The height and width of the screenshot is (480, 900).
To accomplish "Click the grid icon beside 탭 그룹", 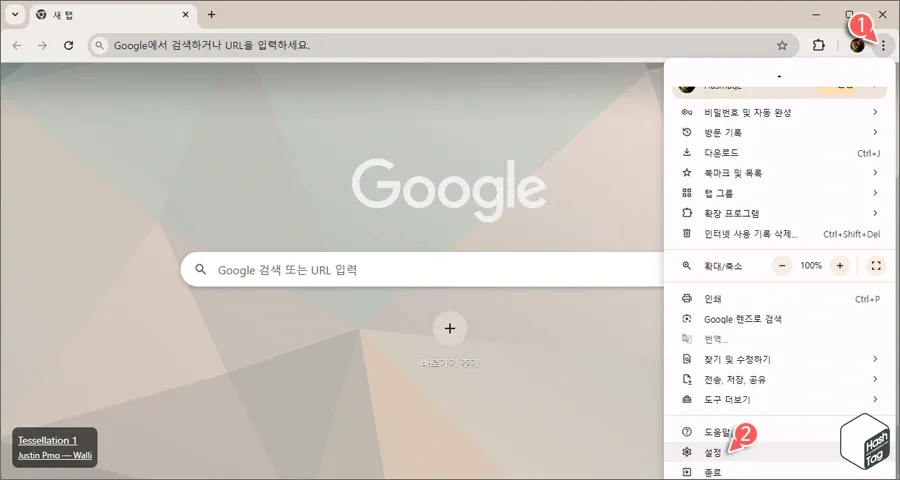I will pyautogui.click(x=686, y=193).
